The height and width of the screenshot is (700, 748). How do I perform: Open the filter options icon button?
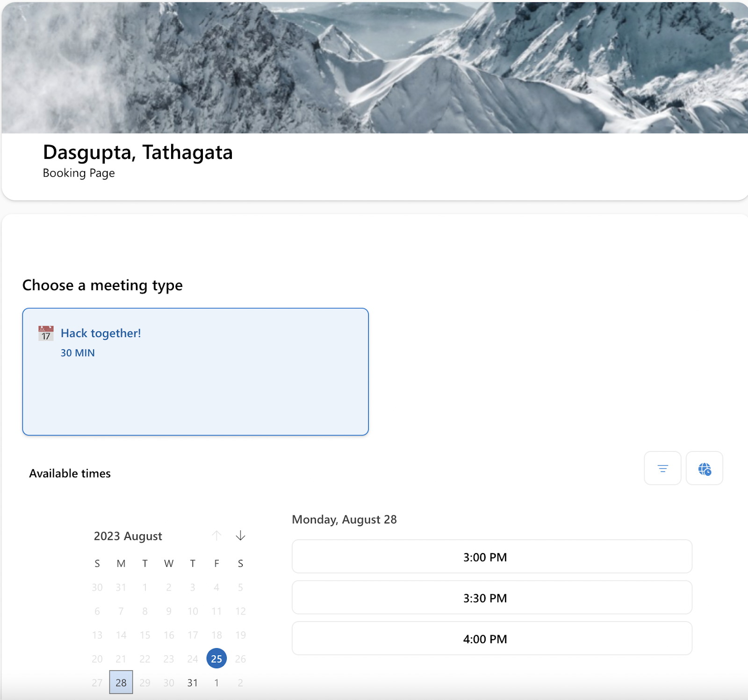coord(662,468)
